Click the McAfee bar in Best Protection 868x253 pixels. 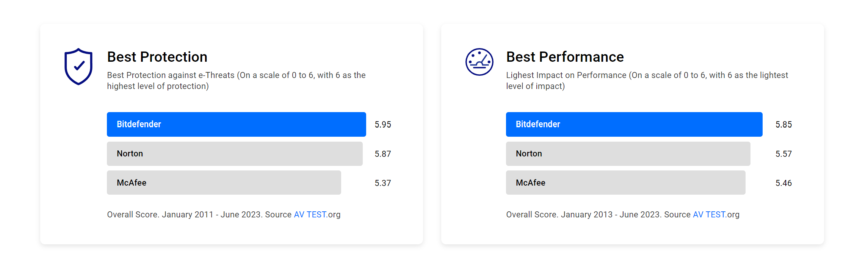(224, 183)
